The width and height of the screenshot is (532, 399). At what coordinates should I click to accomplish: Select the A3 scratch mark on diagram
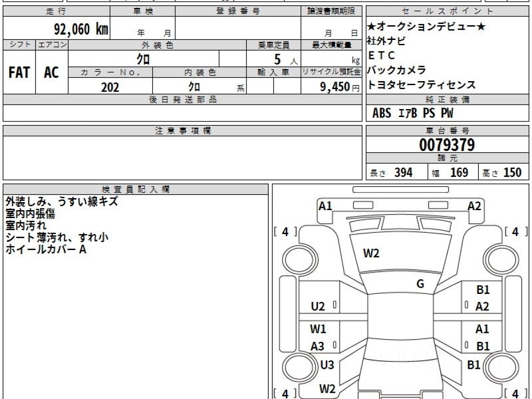pyautogui.click(x=317, y=347)
